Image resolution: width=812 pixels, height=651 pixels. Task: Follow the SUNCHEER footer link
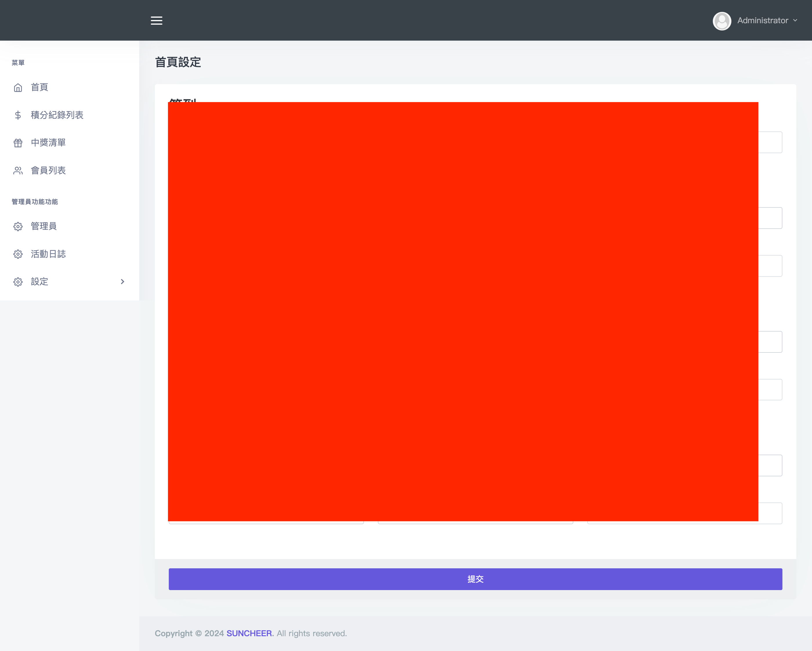pos(249,633)
